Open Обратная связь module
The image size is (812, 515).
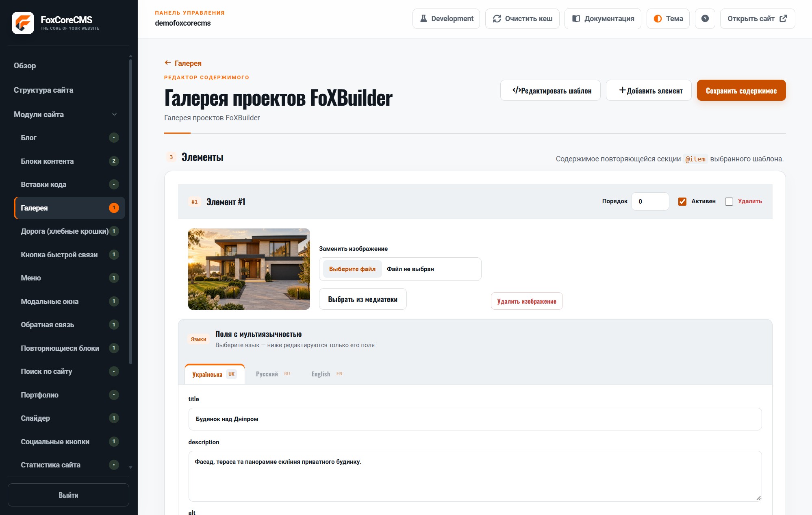(x=69, y=325)
